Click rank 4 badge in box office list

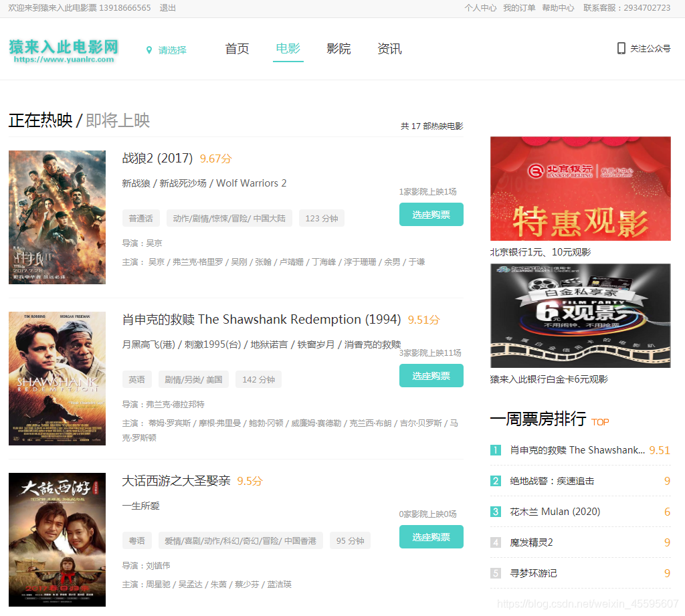click(x=496, y=542)
